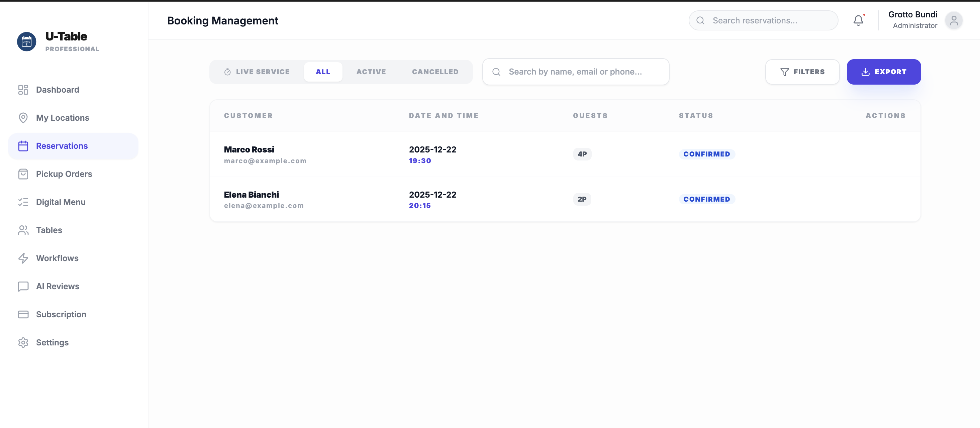Click the U-Table logo icon
980x428 pixels.
click(x=27, y=41)
